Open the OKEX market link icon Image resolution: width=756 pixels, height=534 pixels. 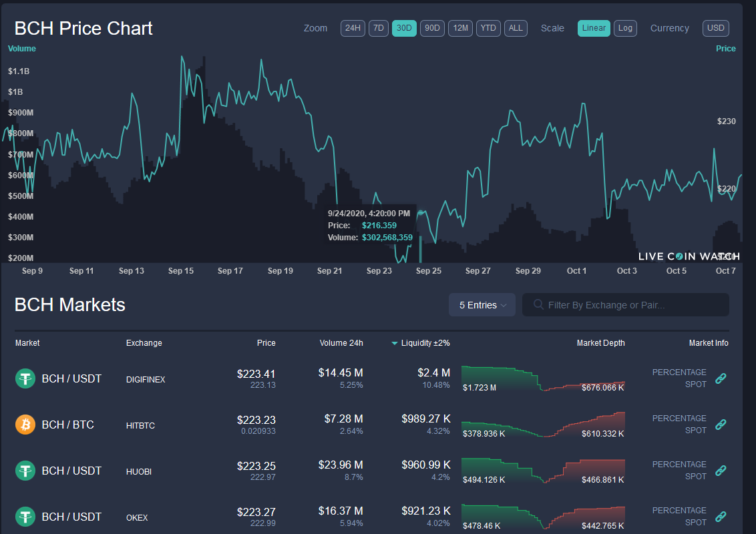point(721,516)
